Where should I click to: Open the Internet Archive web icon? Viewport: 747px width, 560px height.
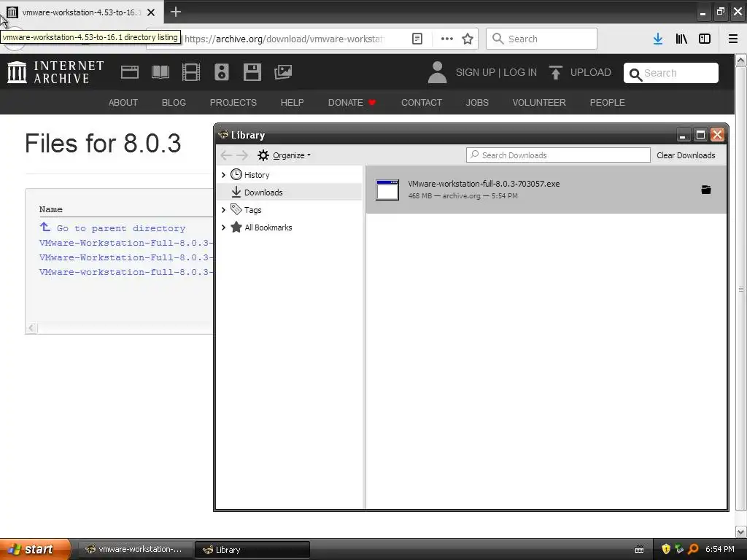point(130,72)
